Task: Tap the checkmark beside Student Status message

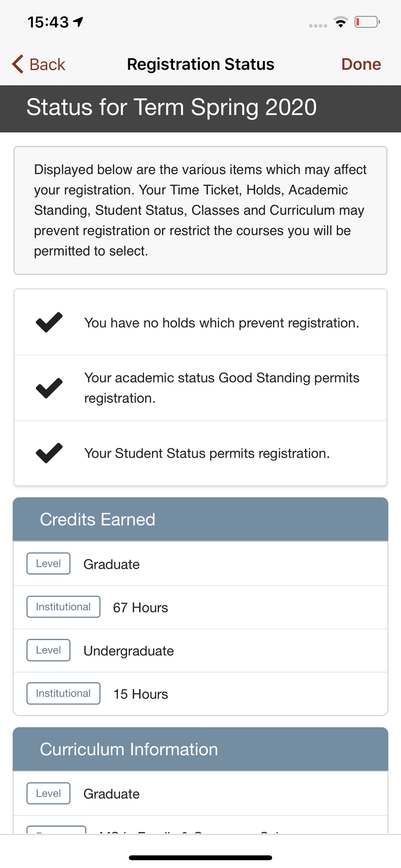Action: [49, 453]
